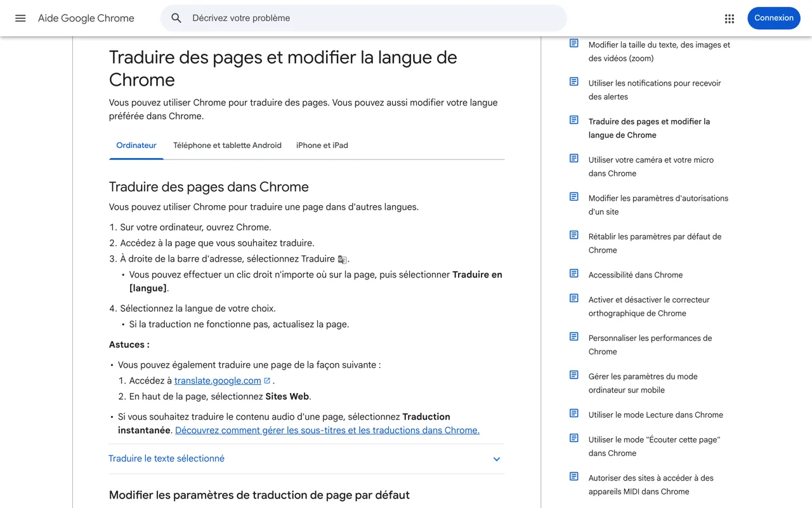Click article icon beside 'Écouter cette page'

point(574,438)
